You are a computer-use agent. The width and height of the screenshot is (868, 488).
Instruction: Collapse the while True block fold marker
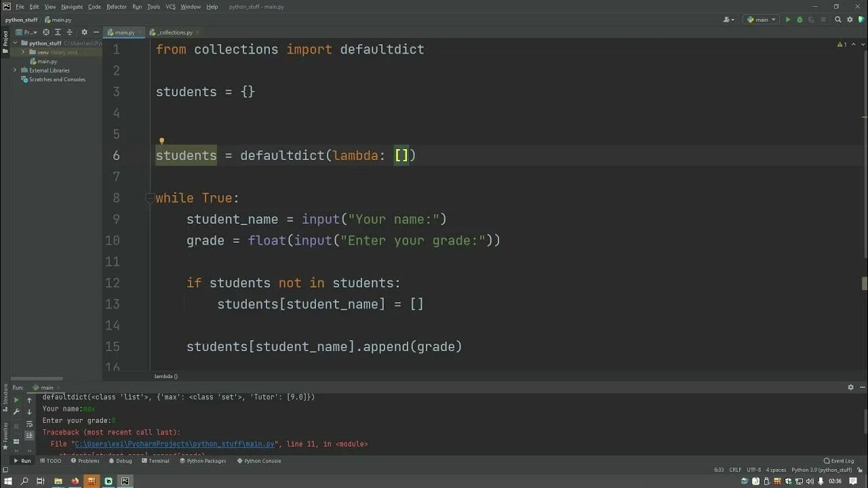[x=150, y=198]
